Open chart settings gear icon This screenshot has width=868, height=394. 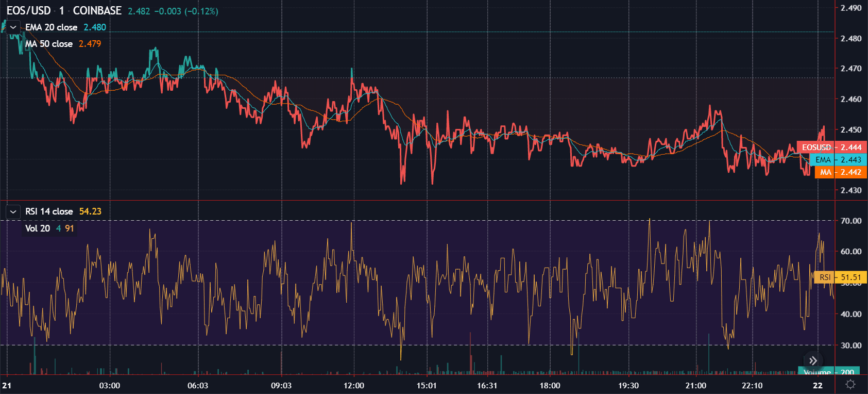pos(850,385)
